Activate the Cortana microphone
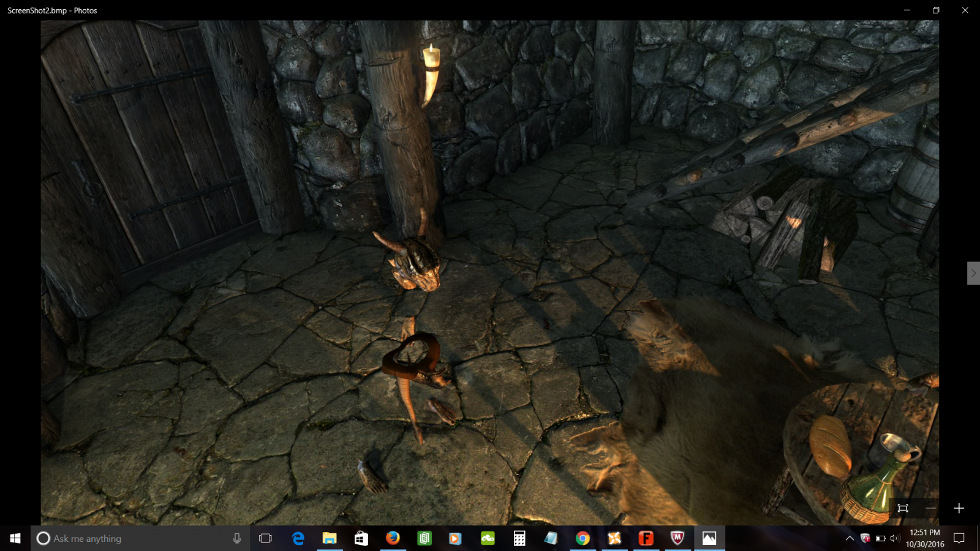The image size is (980, 551). (x=237, y=538)
